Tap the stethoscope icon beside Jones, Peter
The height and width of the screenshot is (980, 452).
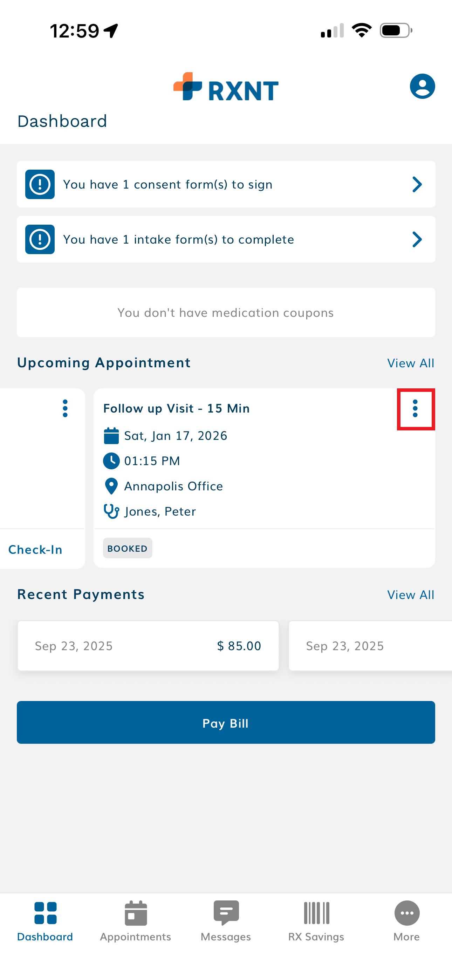[111, 511]
